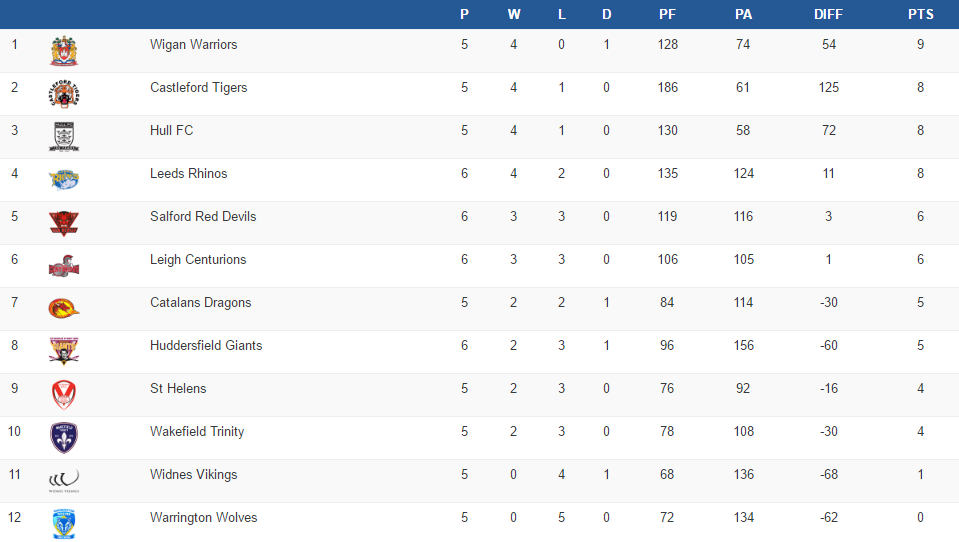Click the Wigan Warriors club crest
This screenshot has width=959, height=542.
64,50
